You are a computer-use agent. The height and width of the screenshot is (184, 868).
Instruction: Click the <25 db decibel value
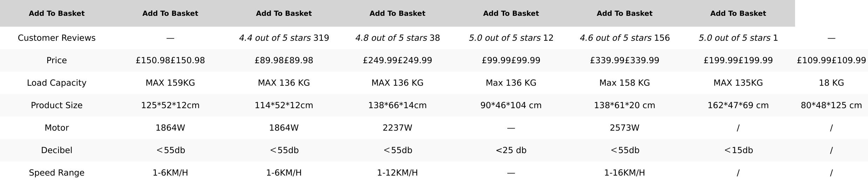click(511, 150)
